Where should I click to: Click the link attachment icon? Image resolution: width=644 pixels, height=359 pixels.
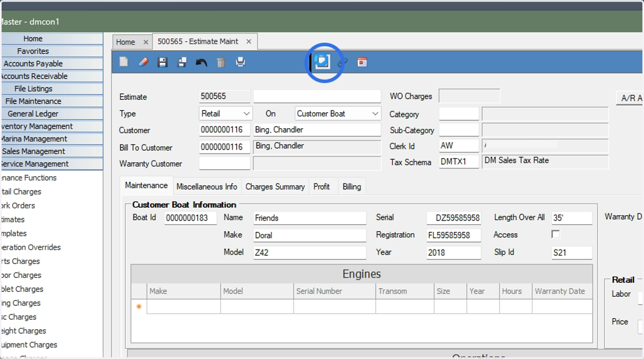[342, 62]
